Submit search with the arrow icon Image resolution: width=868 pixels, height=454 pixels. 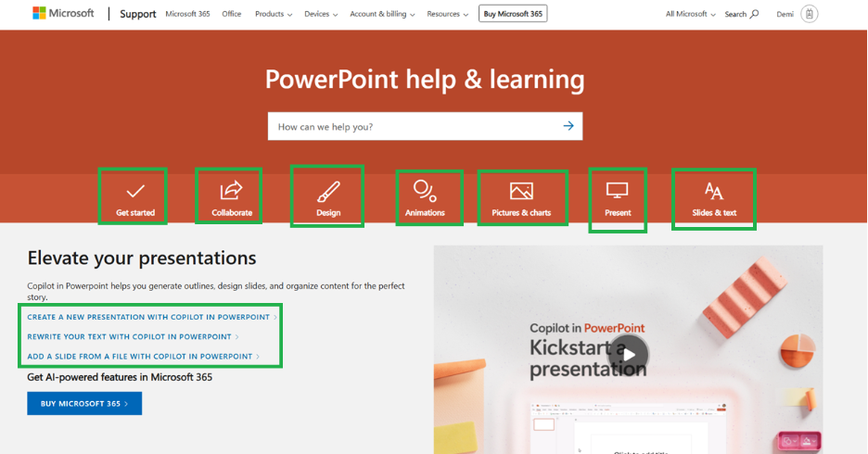coord(568,126)
